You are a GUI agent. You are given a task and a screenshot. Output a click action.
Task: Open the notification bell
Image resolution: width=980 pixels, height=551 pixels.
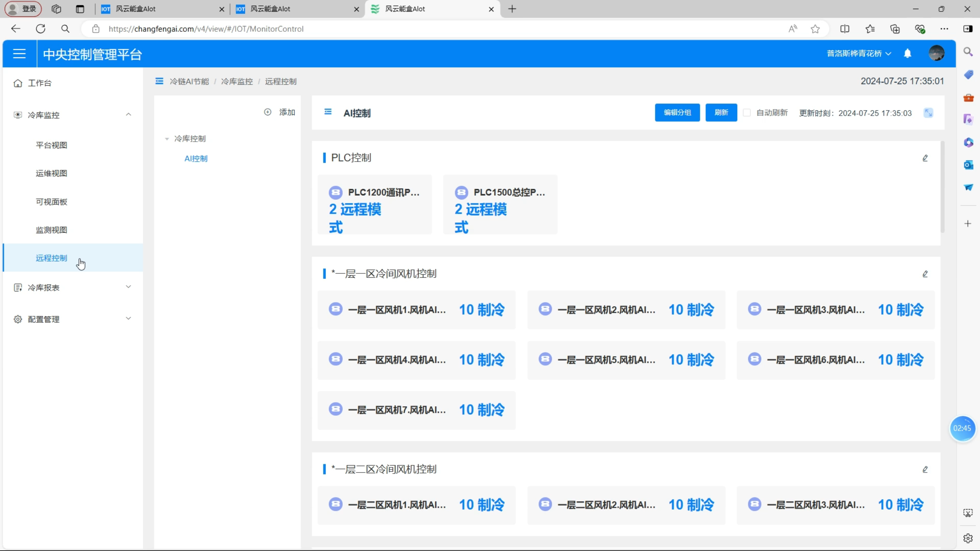(x=907, y=54)
